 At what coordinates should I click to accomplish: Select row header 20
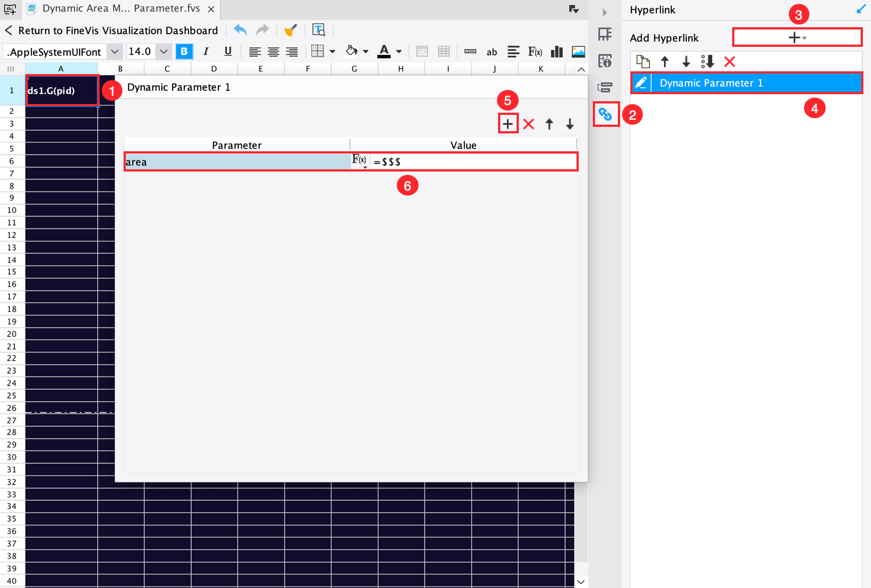tap(12, 334)
